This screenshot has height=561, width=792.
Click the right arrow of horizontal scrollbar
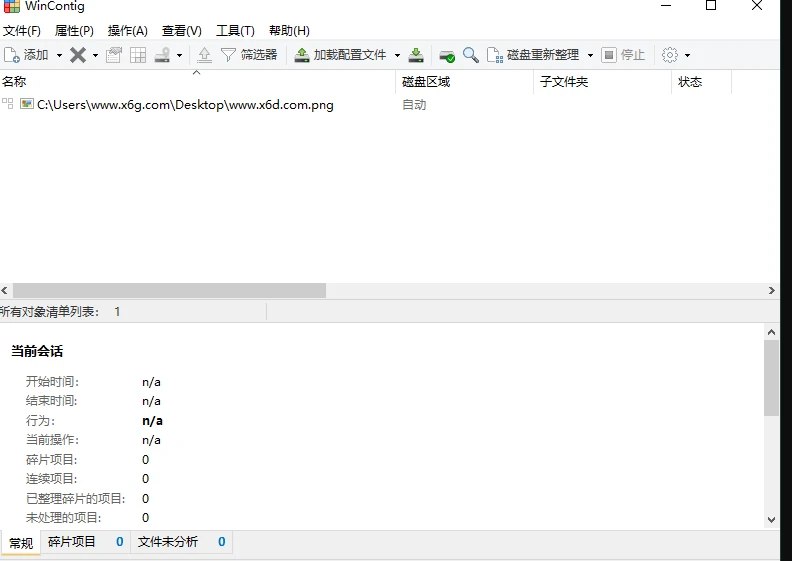[771, 290]
